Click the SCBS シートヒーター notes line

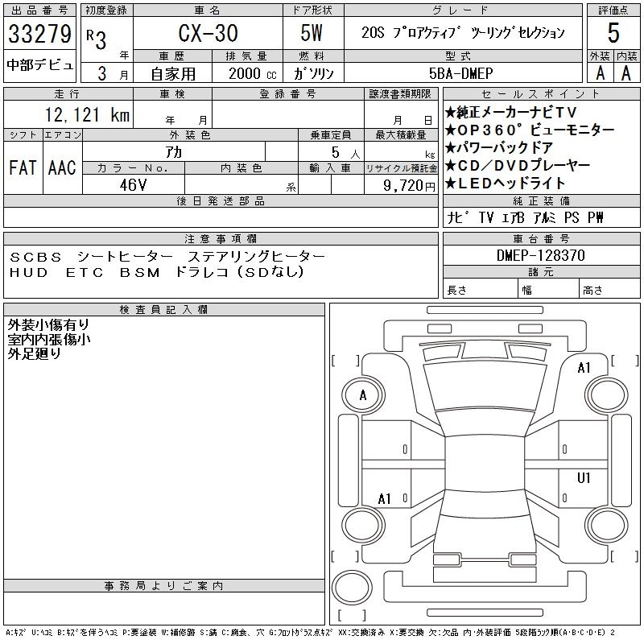pos(167,257)
